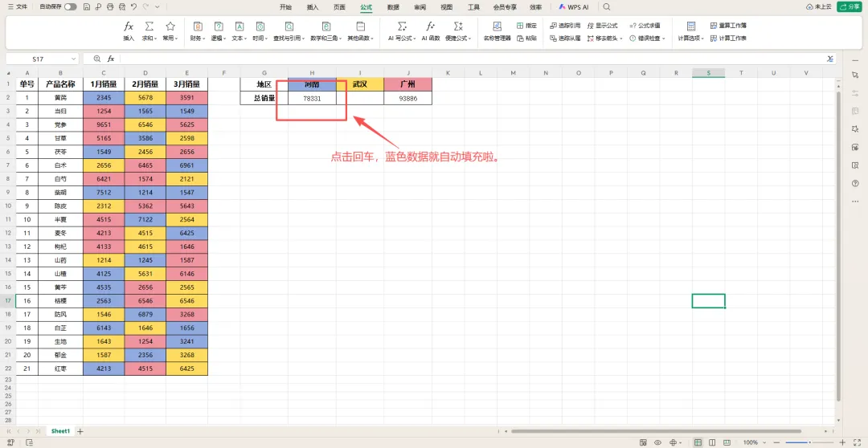Click 计算工作表 calculate sheet
Screen dimensions: 868x448
[728, 39]
